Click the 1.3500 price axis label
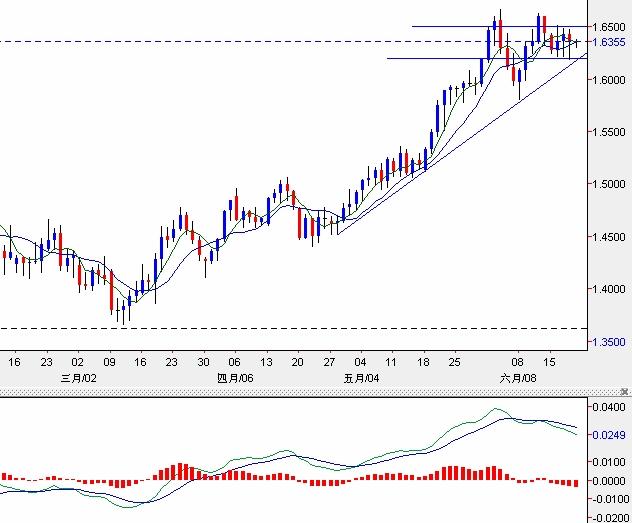This screenshot has width=632, height=523. pos(609,342)
